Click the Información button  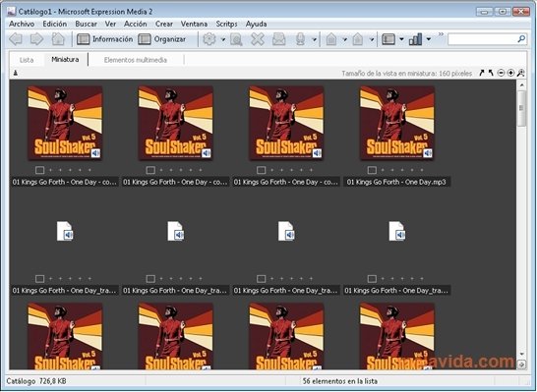point(105,39)
